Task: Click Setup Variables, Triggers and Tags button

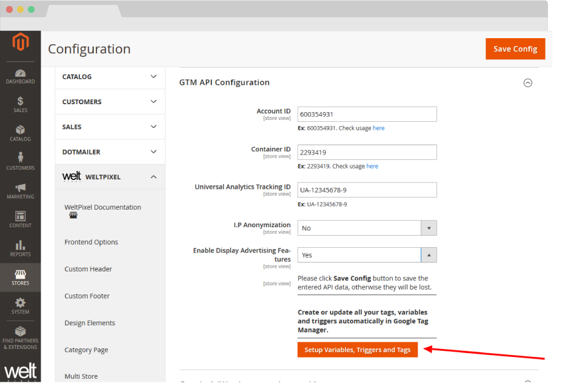Action: [357, 350]
